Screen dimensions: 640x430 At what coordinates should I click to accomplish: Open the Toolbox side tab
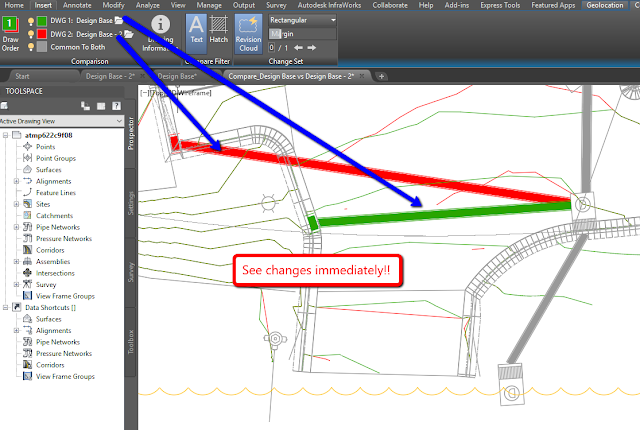tap(131, 341)
